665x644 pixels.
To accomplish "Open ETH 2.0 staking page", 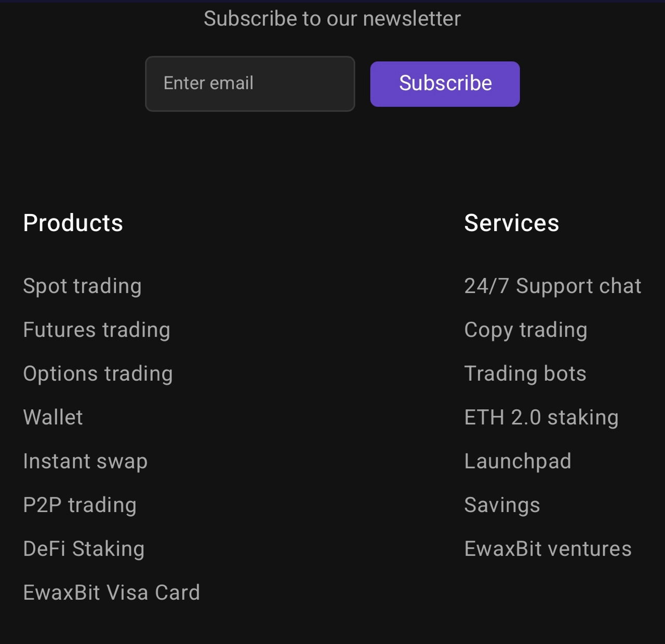I will [x=541, y=417].
